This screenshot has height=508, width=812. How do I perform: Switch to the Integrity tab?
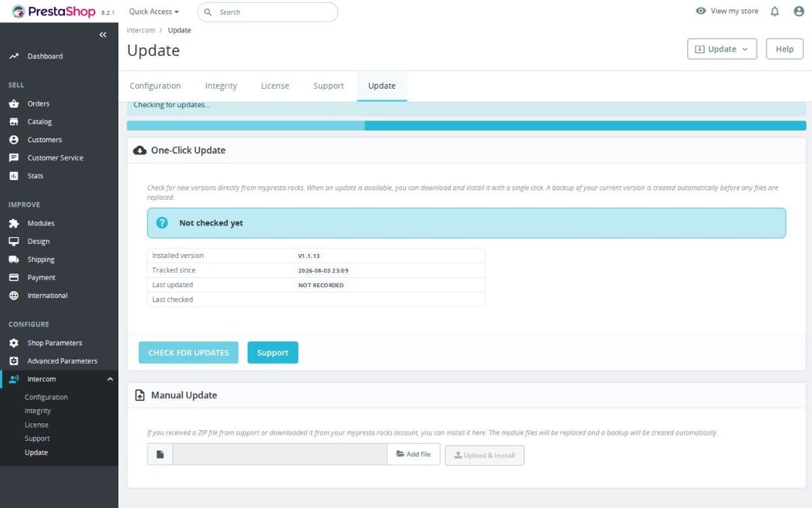pos(221,86)
